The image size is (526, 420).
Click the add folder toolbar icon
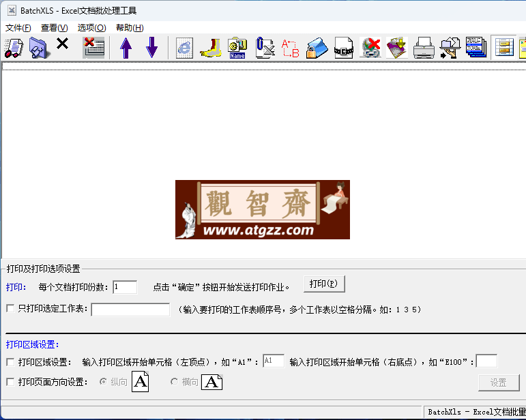point(40,48)
